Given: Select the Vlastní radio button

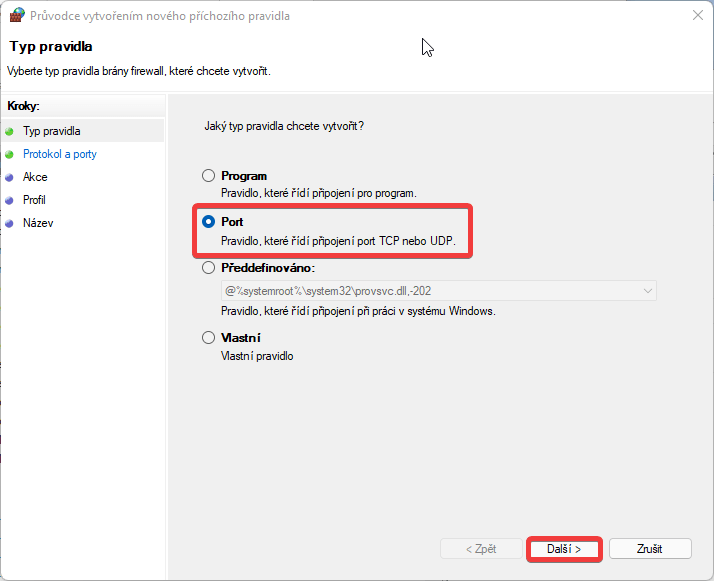Looking at the screenshot, I should pyautogui.click(x=209, y=337).
